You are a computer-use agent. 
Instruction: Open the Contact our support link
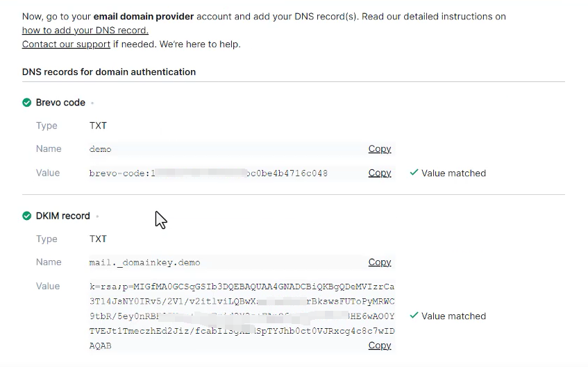tap(66, 44)
